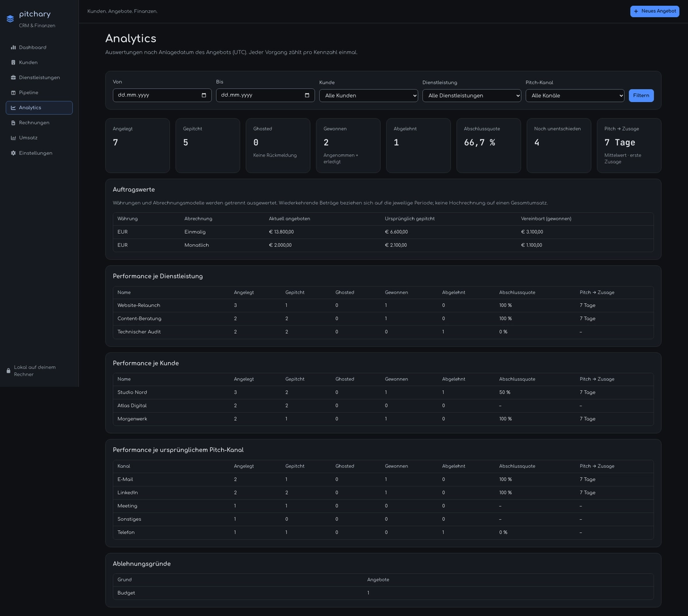Open the calendar picker for Von date

[204, 95]
